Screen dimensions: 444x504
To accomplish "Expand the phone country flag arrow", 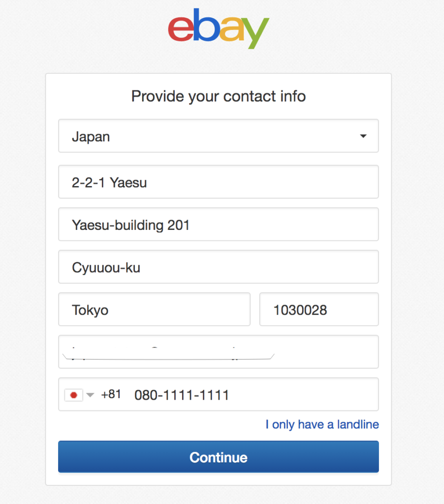I will click(91, 395).
